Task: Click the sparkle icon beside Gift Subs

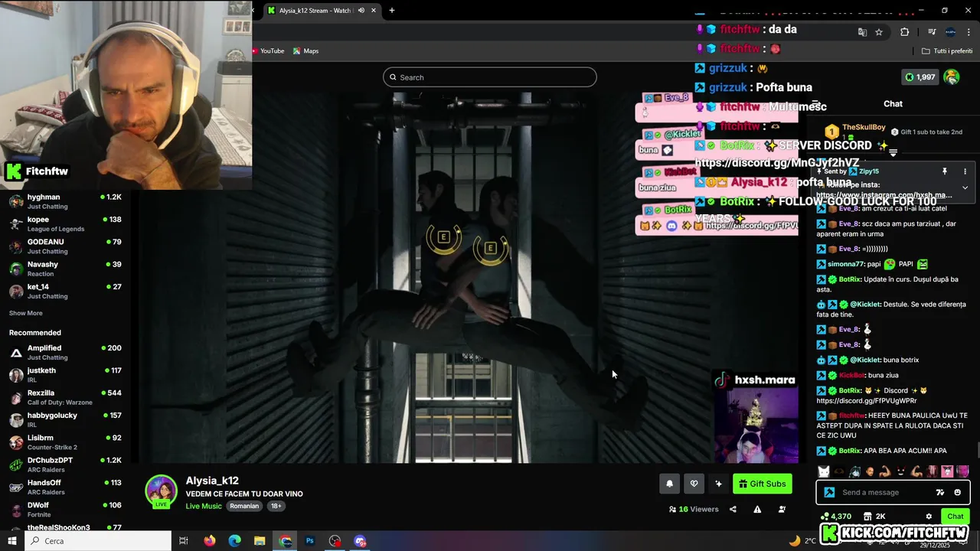Action: click(718, 484)
